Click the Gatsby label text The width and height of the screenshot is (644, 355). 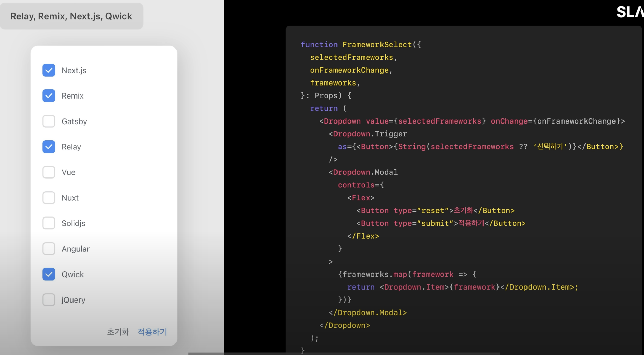(74, 121)
